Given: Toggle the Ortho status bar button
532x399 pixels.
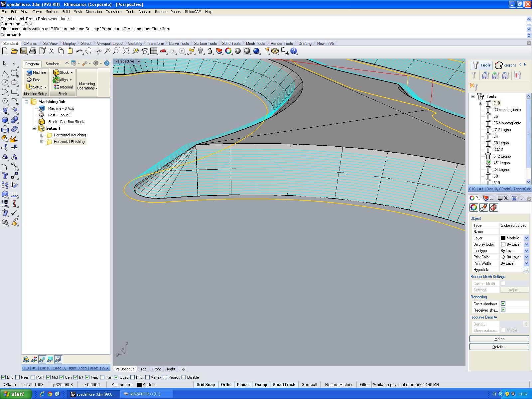Looking at the screenshot, I should click(x=226, y=385).
